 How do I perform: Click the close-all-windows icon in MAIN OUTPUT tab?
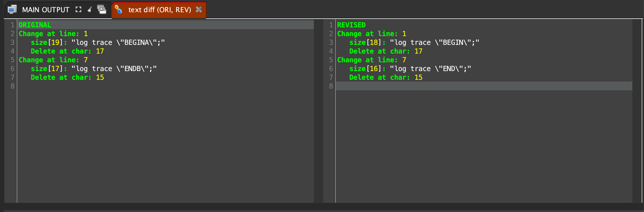point(101,10)
